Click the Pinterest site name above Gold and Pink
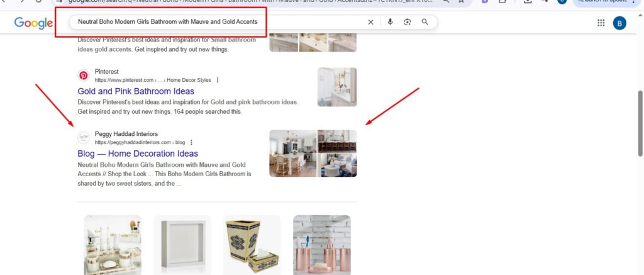 pyautogui.click(x=107, y=72)
